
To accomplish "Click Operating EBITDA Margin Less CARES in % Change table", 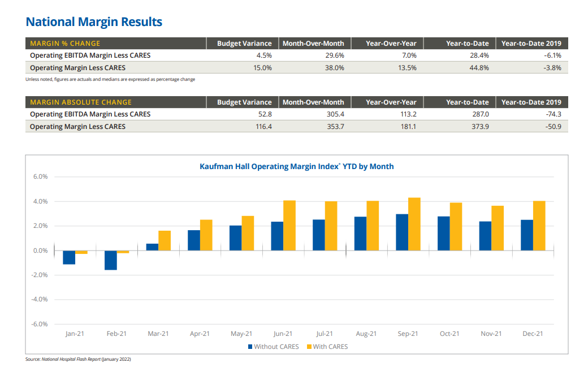I will click(90, 55).
